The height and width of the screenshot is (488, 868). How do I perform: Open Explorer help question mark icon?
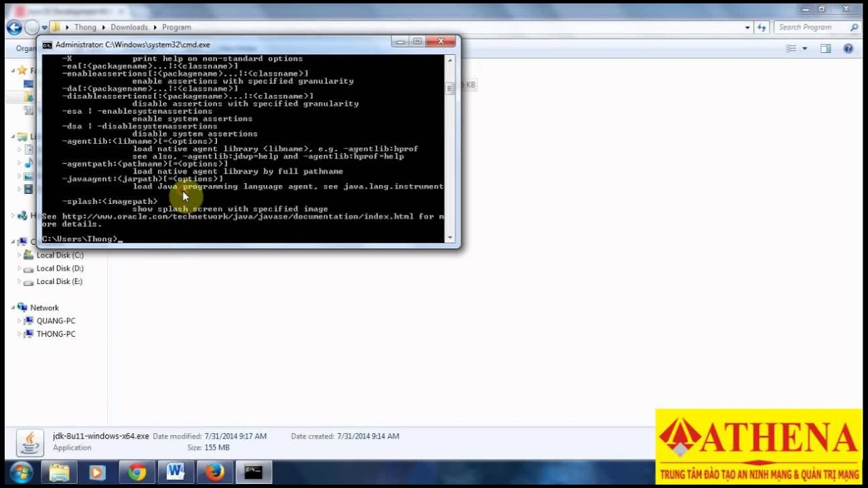tap(848, 48)
